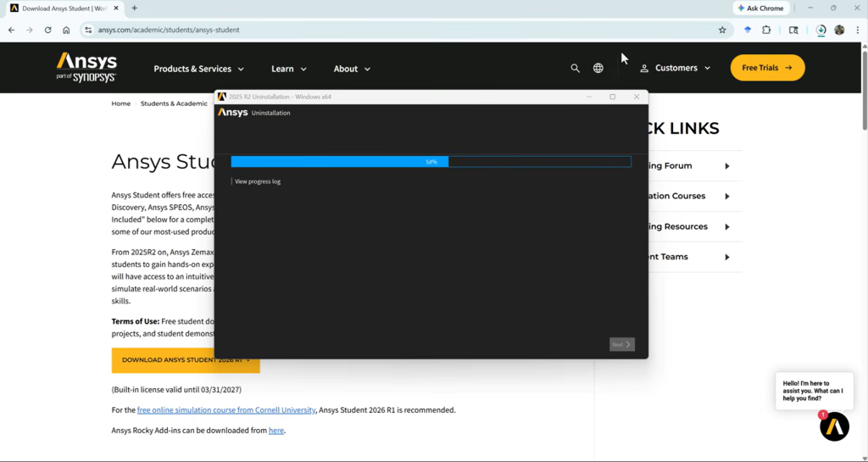Open free online simulation course link
Screen dimensions: 868x462
(226, 410)
